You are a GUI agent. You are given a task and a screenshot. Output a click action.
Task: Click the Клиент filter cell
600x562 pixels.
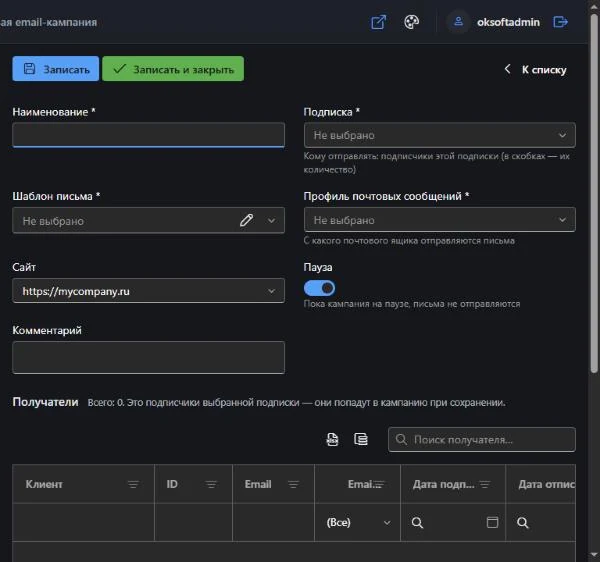tap(83, 522)
